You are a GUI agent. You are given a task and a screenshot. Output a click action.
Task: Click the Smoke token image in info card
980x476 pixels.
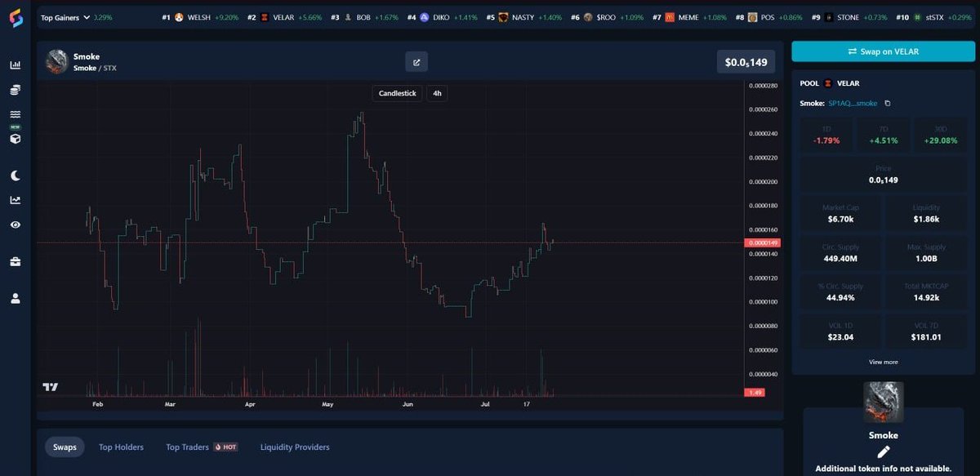(x=883, y=402)
